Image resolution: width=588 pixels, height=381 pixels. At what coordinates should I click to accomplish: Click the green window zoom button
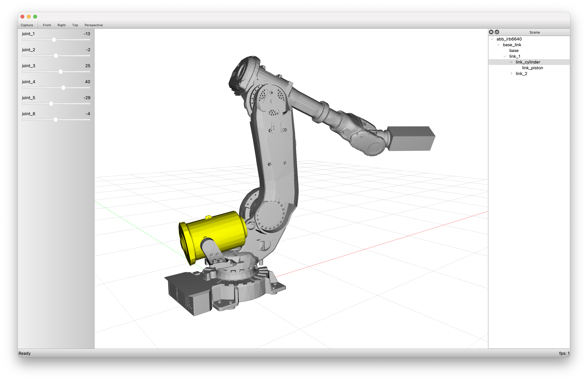click(35, 17)
